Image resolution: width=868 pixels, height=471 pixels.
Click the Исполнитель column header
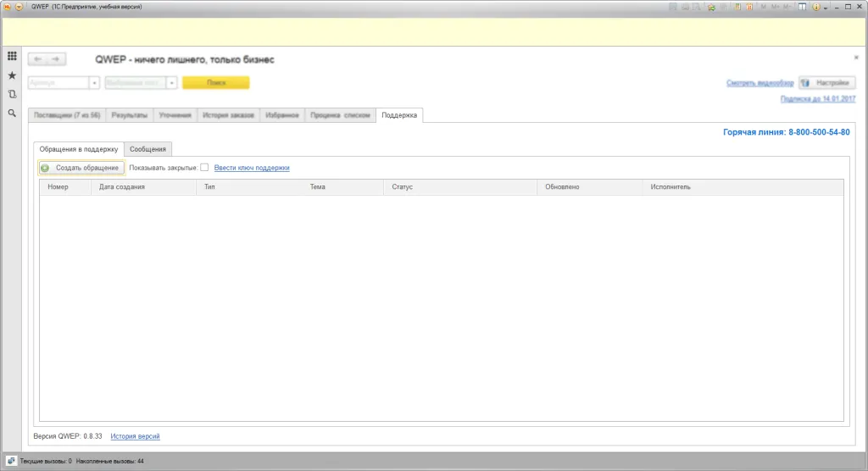743,187
